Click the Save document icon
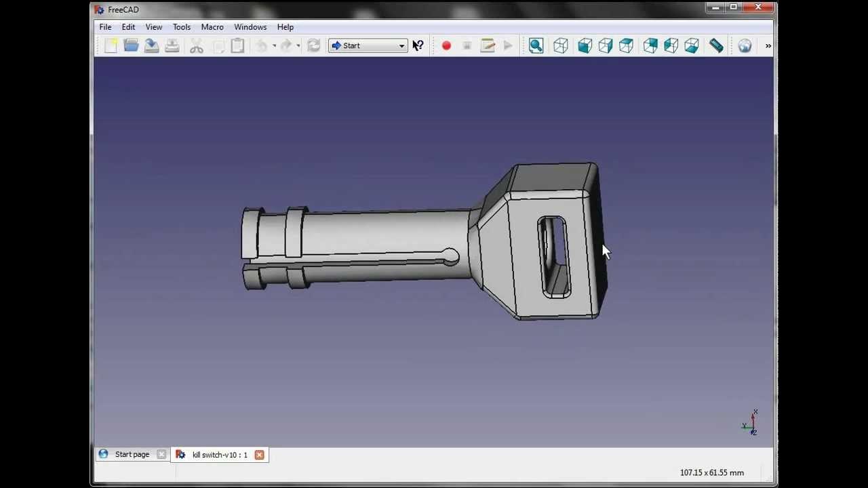 pos(151,45)
